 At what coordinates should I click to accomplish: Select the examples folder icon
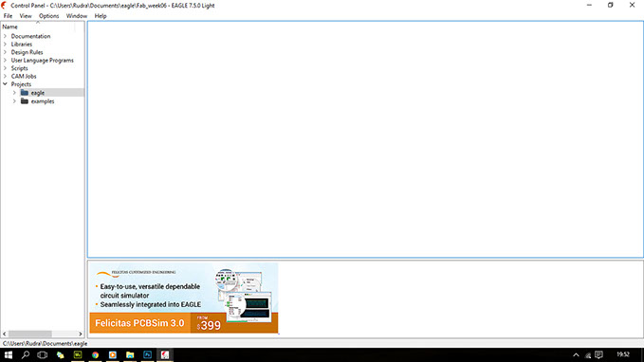[x=25, y=101]
